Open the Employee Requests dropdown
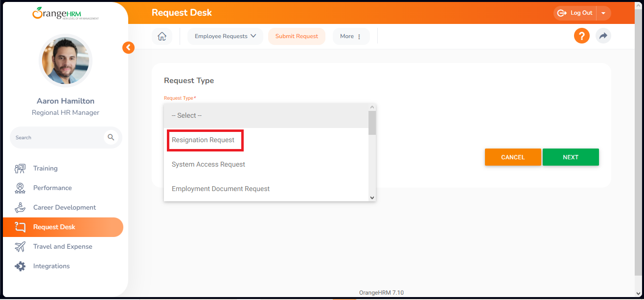Image resolution: width=644 pixels, height=300 pixels. tap(225, 36)
